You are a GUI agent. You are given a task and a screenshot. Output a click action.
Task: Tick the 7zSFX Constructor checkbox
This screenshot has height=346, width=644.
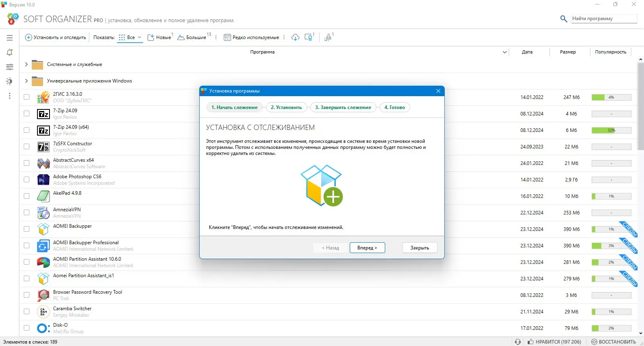pos(27,146)
